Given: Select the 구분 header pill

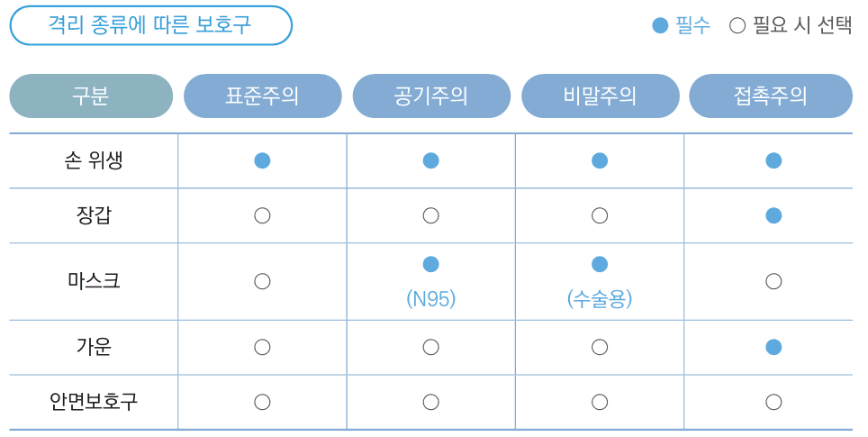Looking at the screenshot, I should [x=91, y=96].
